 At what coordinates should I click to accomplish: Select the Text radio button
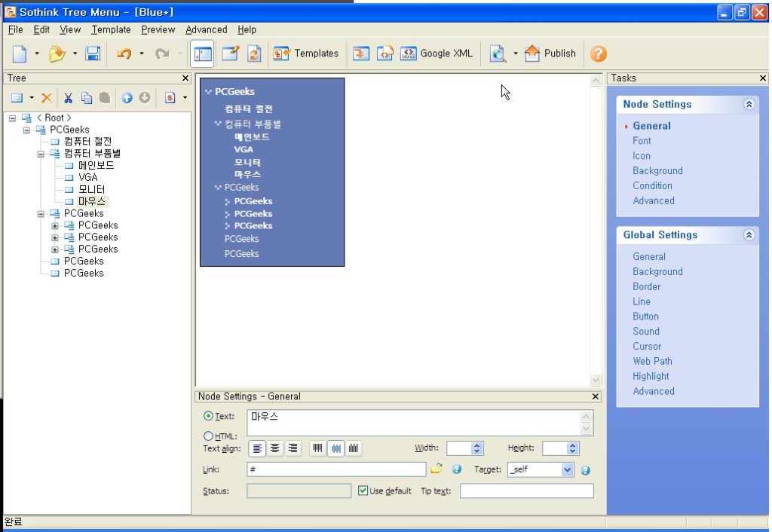(208, 416)
